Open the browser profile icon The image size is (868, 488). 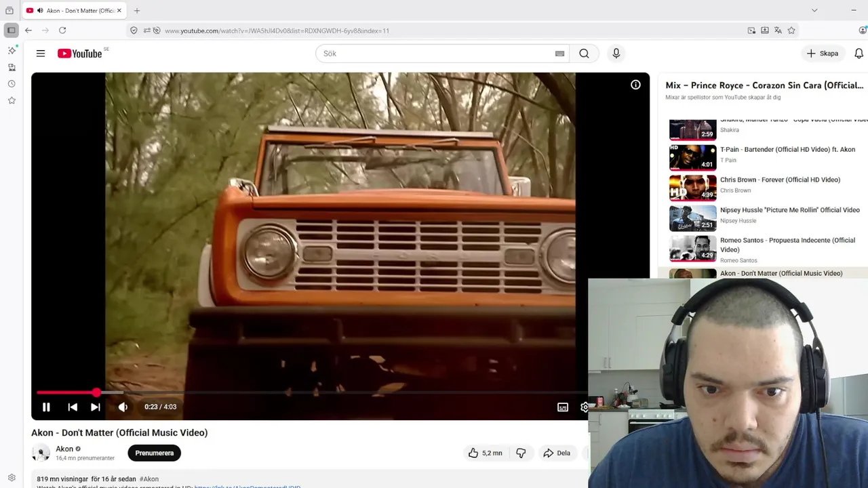pyautogui.click(x=863, y=30)
